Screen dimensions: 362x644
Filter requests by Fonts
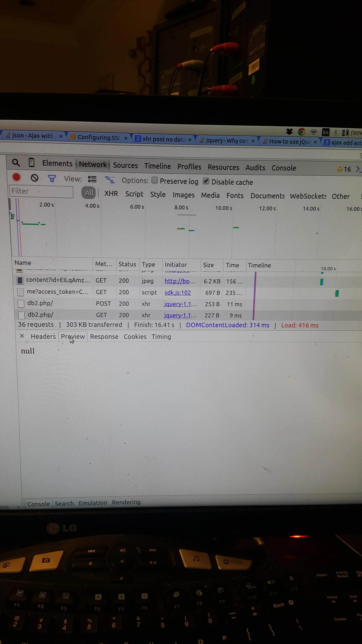point(235,196)
